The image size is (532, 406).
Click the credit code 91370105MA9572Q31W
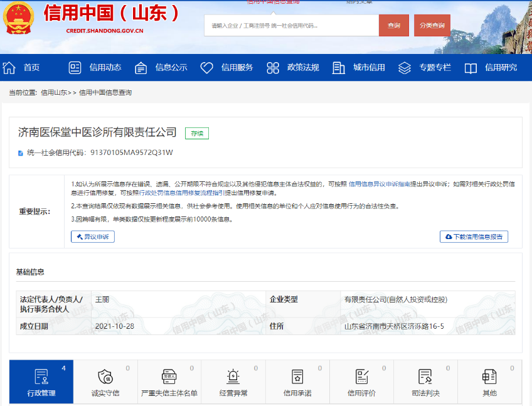pos(132,152)
